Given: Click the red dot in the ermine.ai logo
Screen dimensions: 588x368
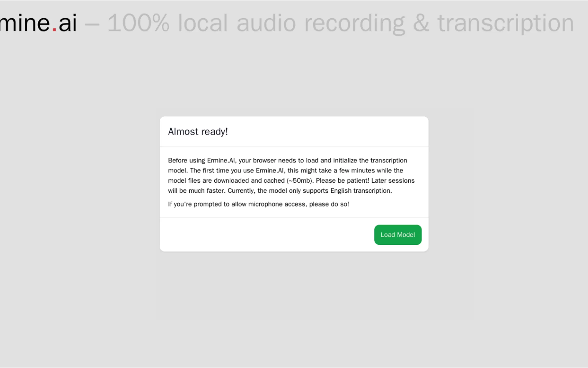Looking at the screenshot, I should pyautogui.click(x=54, y=30).
